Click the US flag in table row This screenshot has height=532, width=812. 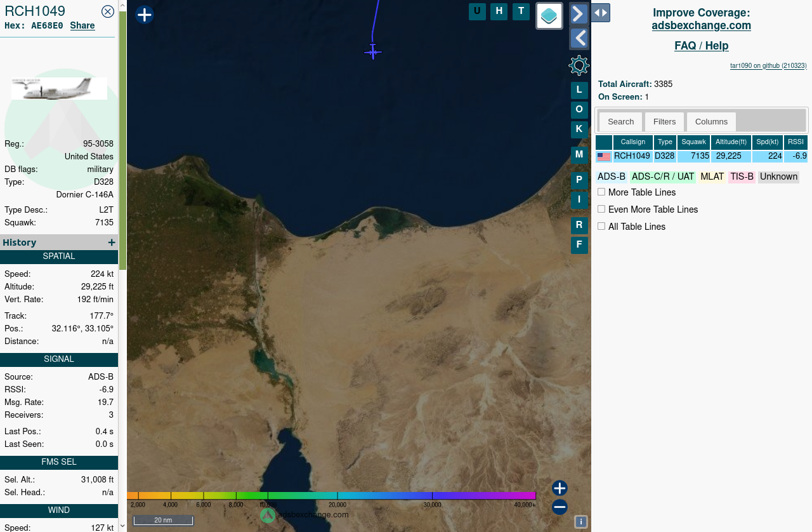(x=604, y=157)
